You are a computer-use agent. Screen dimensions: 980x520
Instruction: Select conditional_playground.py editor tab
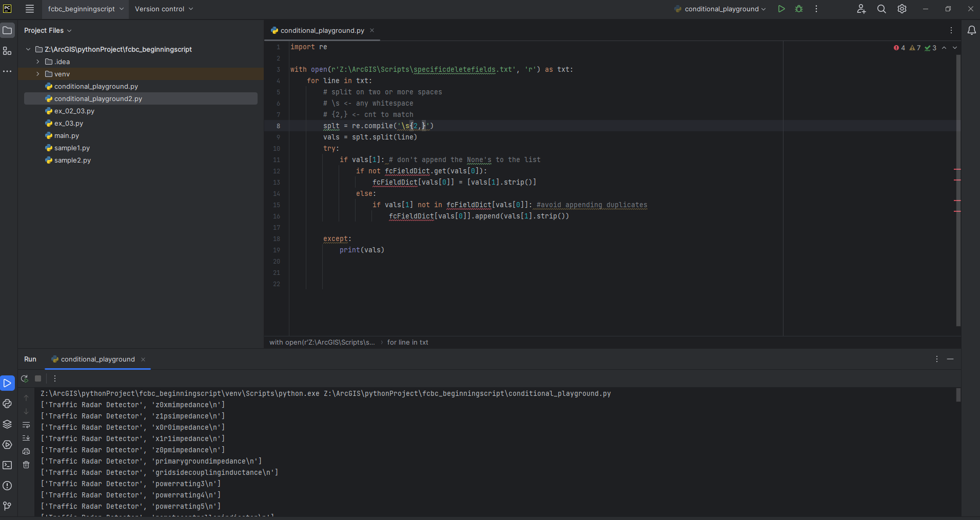tap(322, 30)
